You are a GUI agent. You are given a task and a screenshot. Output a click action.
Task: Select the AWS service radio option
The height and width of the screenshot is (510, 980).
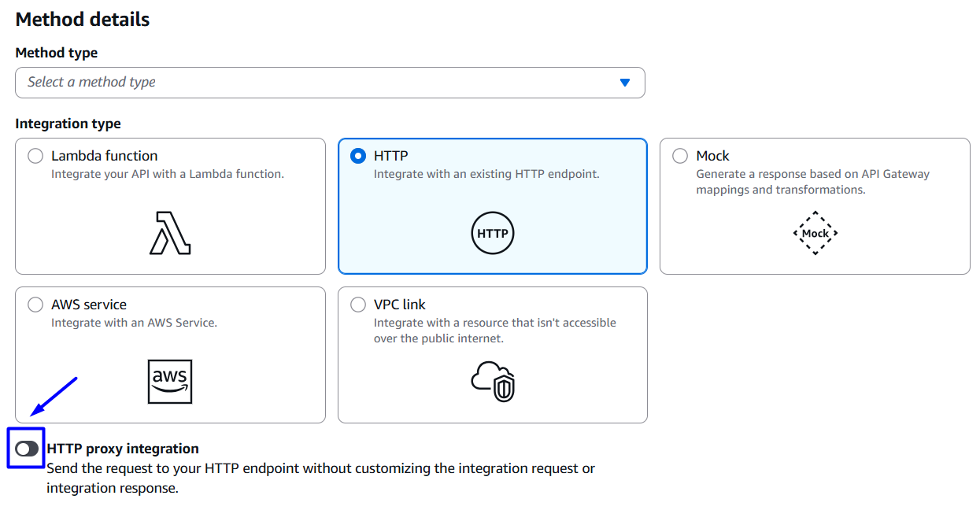tap(35, 305)
